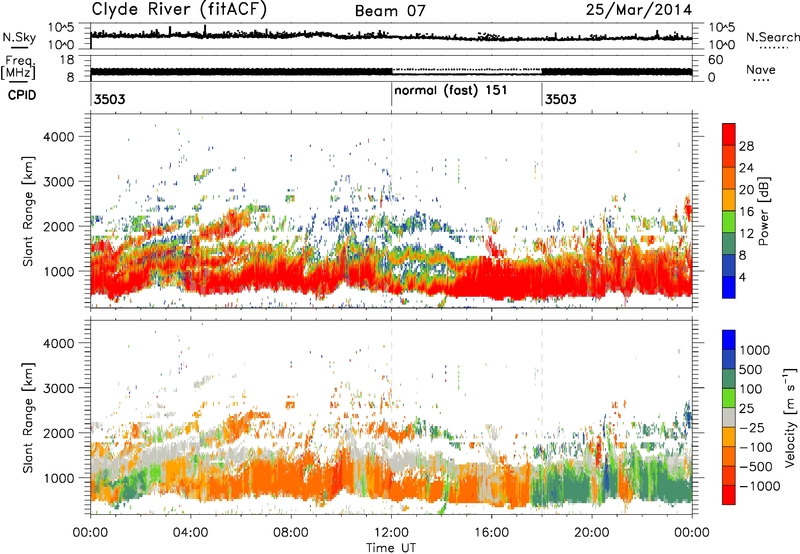Click the '28' label on the power colorbar
Screen dimensions: 800x554
(746, 146)
